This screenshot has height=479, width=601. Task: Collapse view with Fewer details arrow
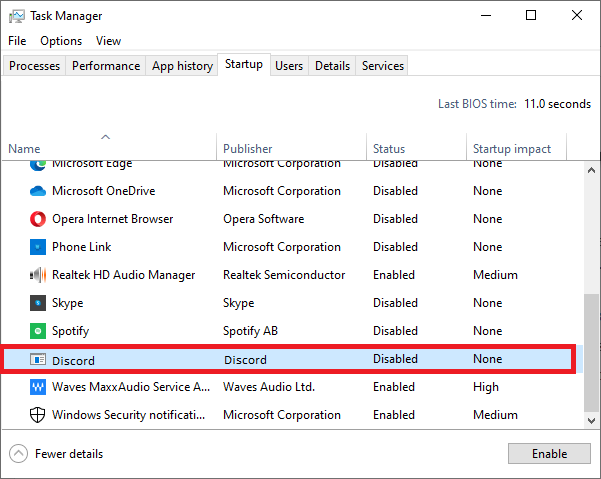[18, 454]
